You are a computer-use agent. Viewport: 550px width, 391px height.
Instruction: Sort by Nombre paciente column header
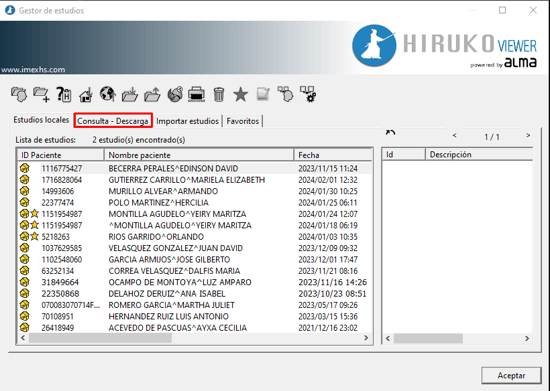(x=199, y=155)
